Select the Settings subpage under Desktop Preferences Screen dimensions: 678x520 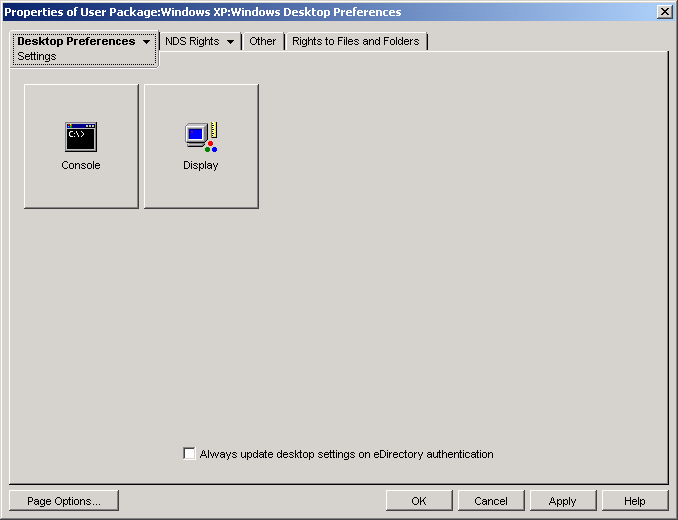click(x=37, y=57)
